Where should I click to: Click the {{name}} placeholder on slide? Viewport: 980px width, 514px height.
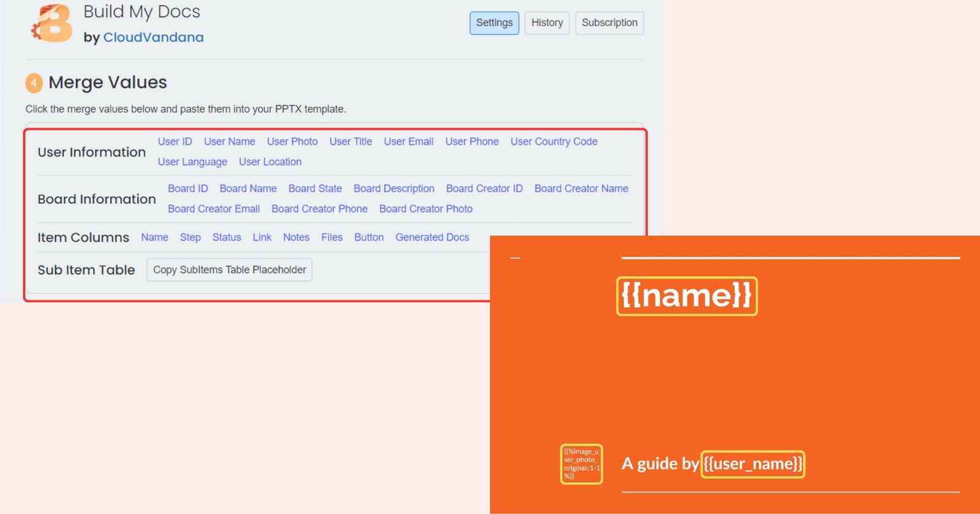687,296
